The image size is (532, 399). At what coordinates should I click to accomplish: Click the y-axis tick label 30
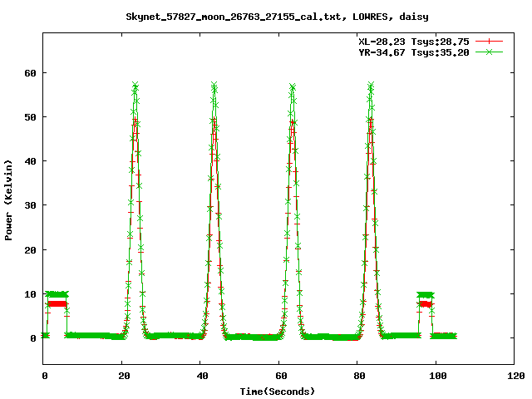click(30, 205)
